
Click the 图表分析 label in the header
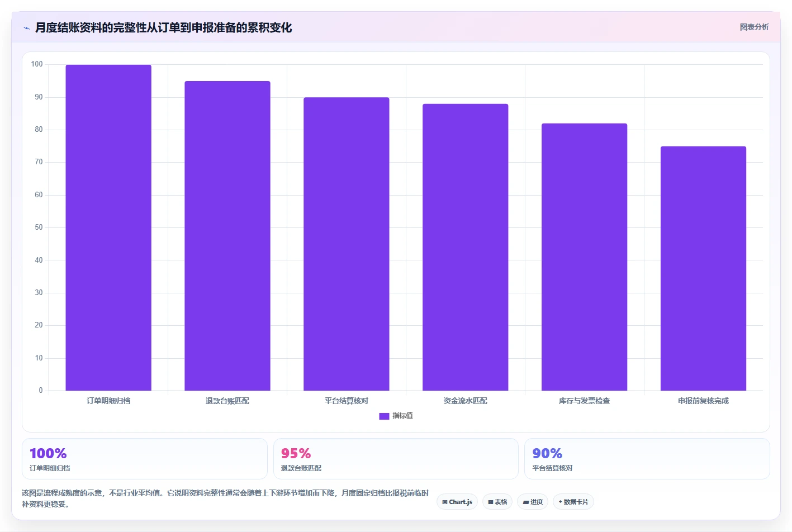[x=754, y=27]
